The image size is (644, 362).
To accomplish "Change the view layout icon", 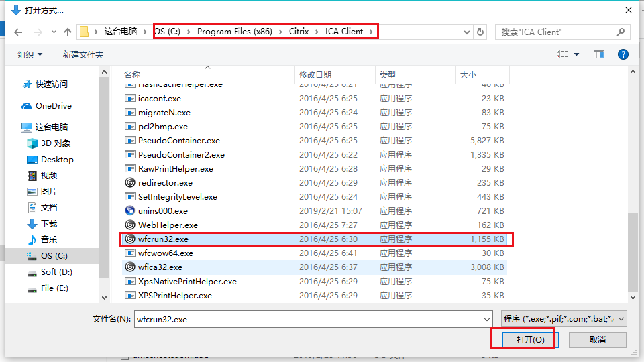I will [x=562, y=54].
